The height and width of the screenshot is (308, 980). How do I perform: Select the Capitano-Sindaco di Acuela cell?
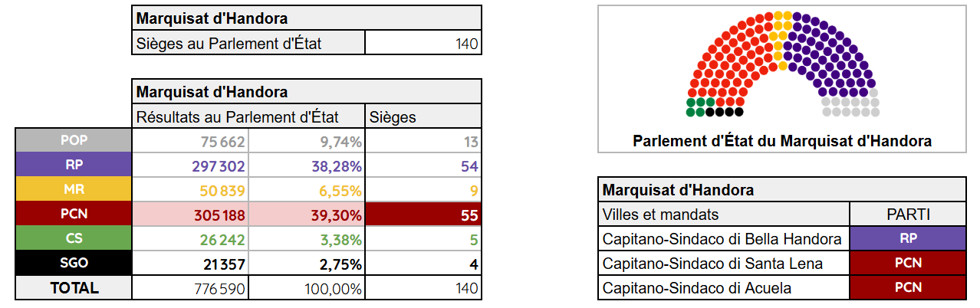pos(723,288)
